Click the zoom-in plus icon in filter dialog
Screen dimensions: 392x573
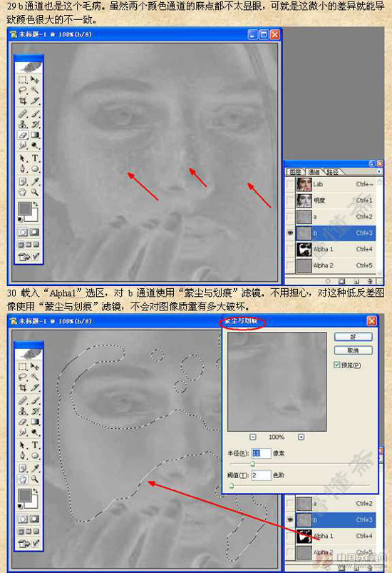301,437
